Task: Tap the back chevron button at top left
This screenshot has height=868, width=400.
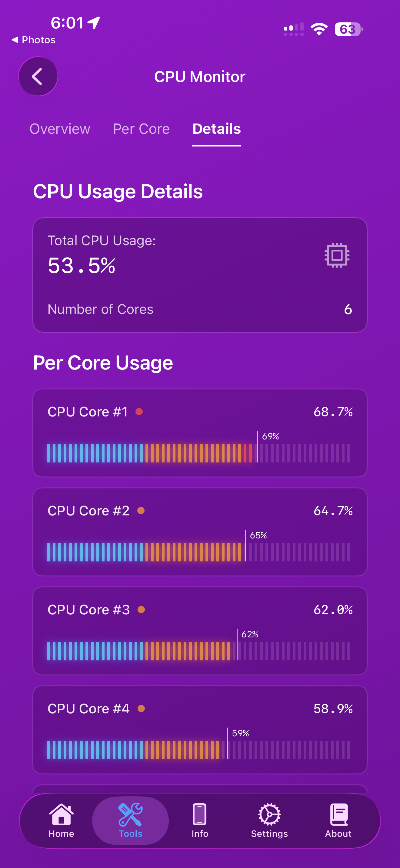Action: coord(38,76)
